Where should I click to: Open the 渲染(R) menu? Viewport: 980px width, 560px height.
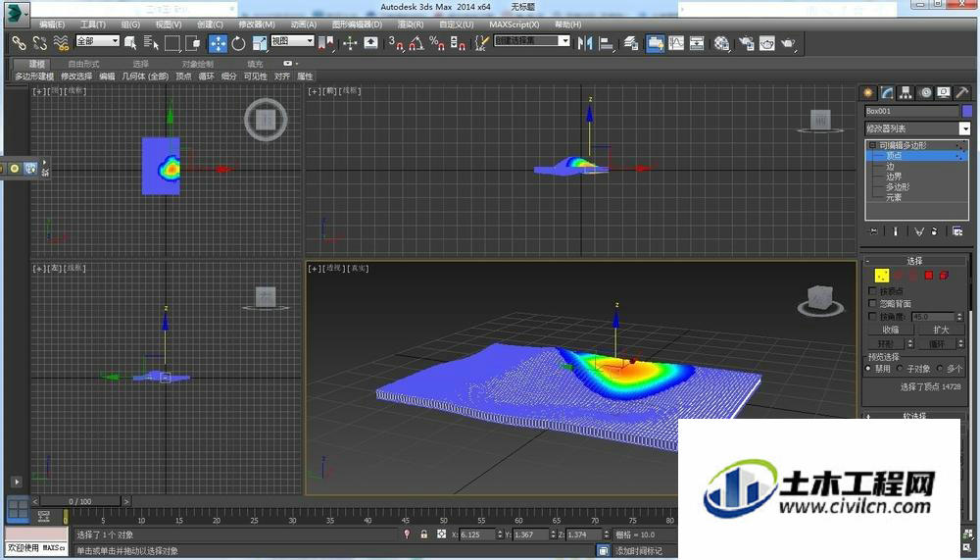pyautogui.click(x=410, y=25)
